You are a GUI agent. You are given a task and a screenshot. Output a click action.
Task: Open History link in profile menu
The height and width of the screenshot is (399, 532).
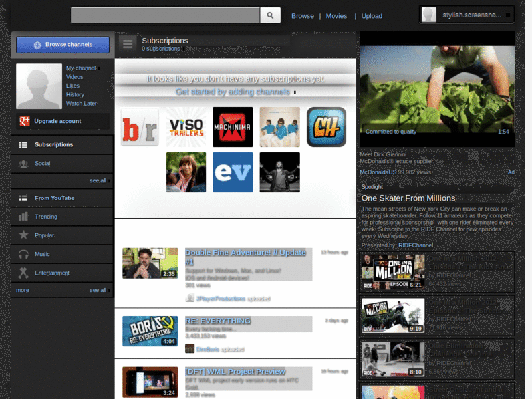pos(75,94)
